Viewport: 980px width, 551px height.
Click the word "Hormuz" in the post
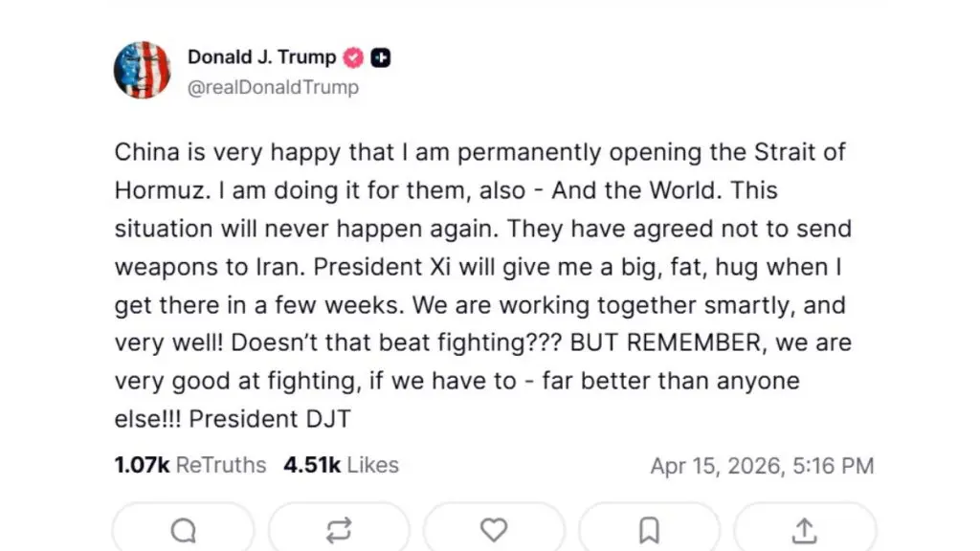[x=158, y=190]
